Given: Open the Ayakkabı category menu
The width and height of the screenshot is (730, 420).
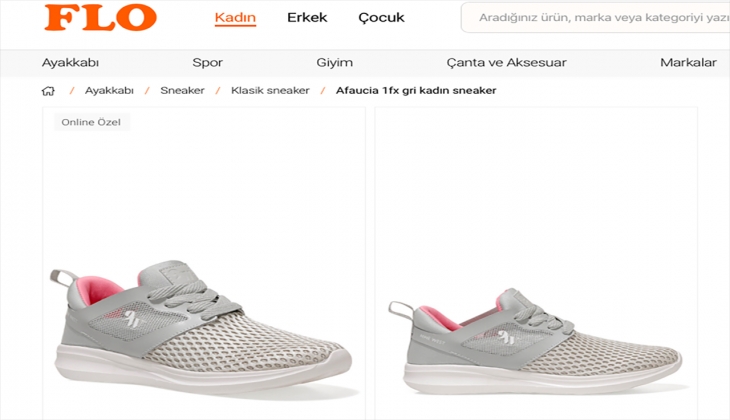Looking at the screenshot, I should point(70,62).
